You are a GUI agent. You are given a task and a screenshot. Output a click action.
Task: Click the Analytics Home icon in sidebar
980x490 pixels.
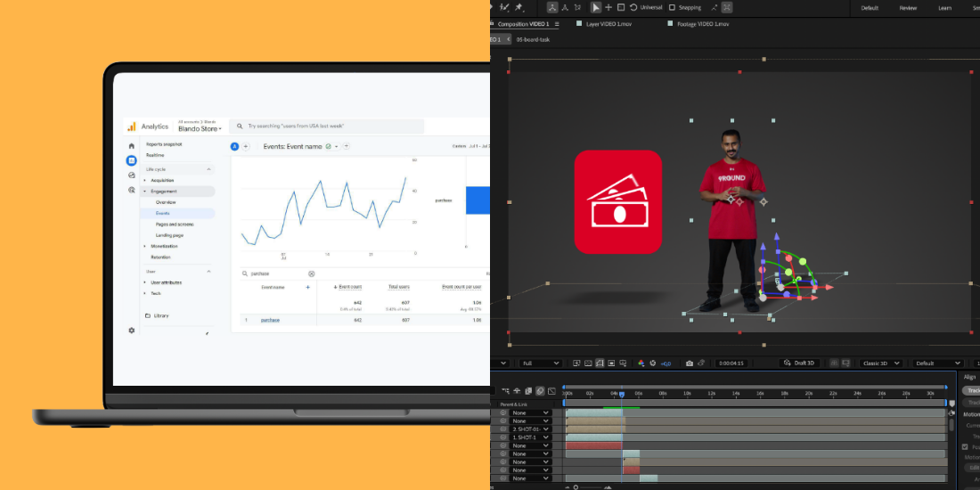132,145
